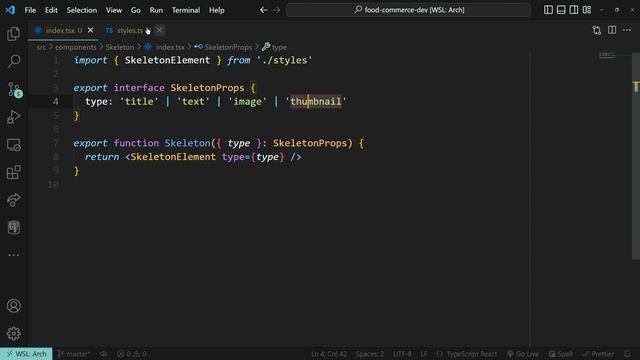
Task: Start server with Go Live
Action: coord(523,354)
